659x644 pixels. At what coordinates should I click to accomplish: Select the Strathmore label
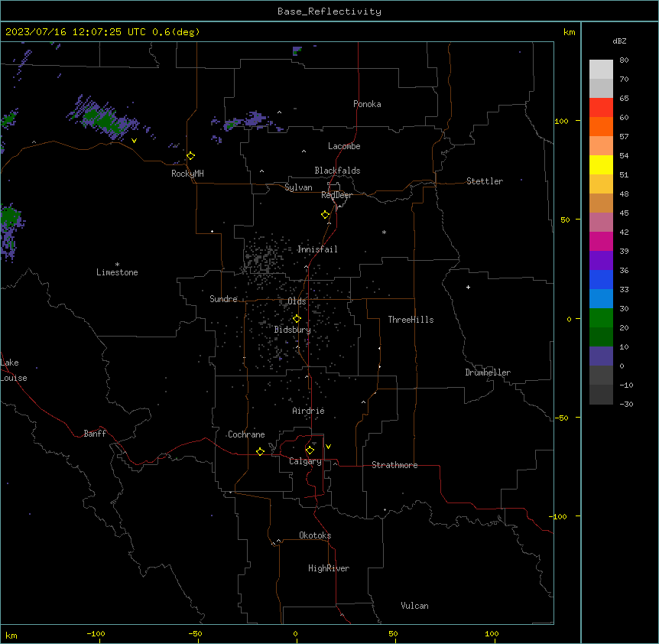394,465
